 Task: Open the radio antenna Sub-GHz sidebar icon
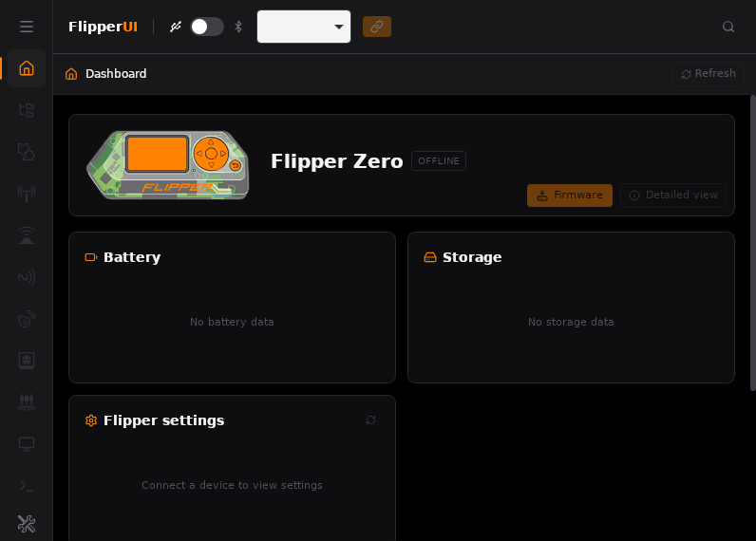click(27, 194)
